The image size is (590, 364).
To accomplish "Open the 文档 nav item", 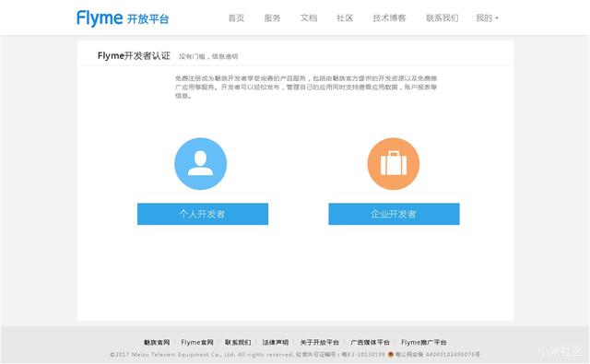I will point(309,18).
